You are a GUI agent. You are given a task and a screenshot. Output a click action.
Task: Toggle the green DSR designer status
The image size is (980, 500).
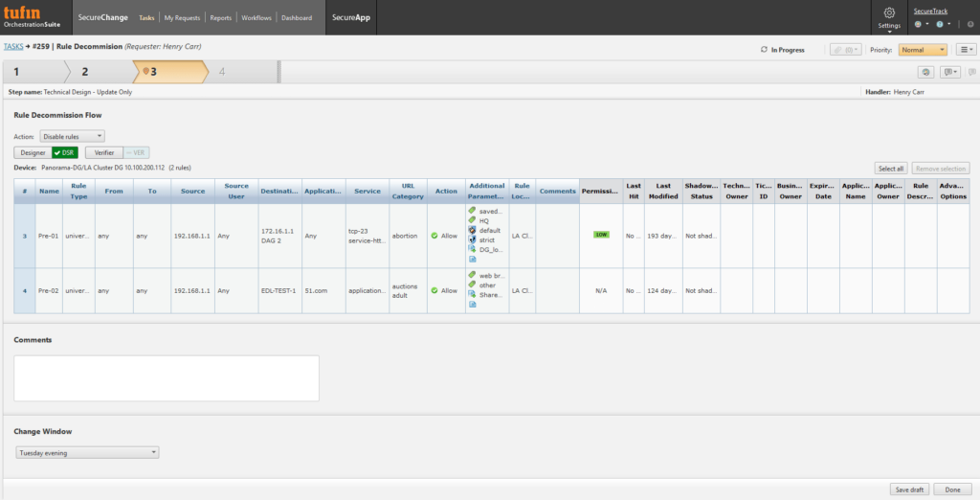[65, 152]
